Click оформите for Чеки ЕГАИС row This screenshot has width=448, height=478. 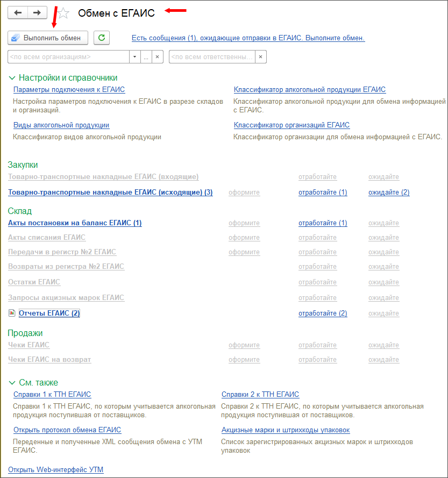click(x=244, y=345)
